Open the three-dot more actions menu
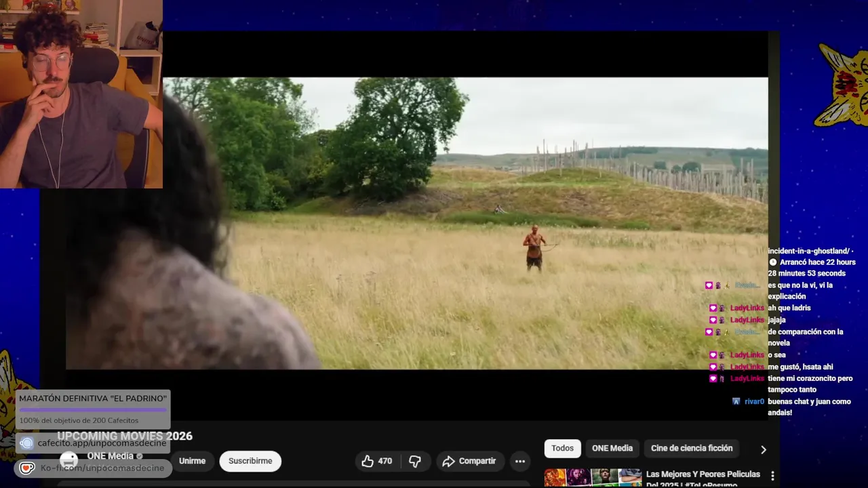868x488 pixels. [520, 461]
